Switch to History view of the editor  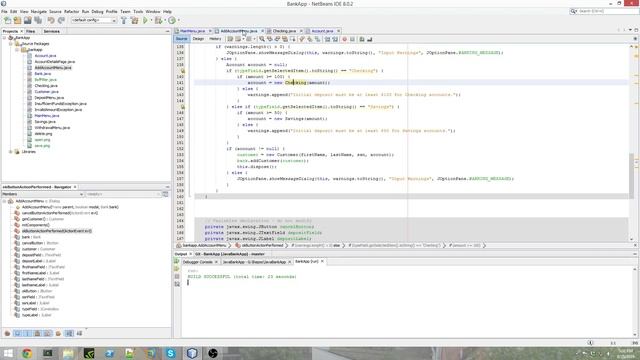point(215,39)
